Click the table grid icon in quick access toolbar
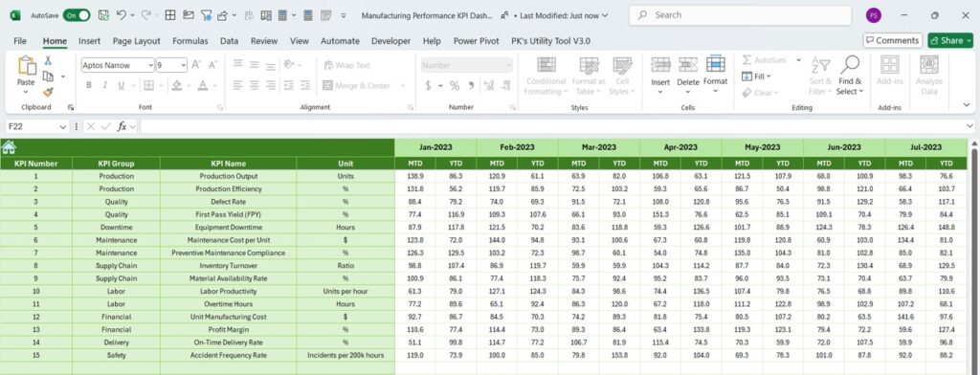Image resolution: width=980 pixels, height=375 pixels. [170, 15]
